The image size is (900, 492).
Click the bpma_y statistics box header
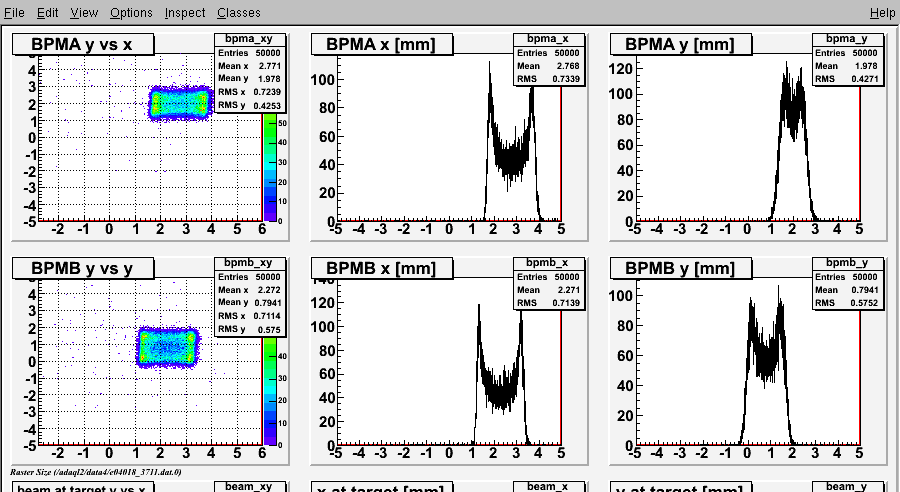(x=847, y=39)
